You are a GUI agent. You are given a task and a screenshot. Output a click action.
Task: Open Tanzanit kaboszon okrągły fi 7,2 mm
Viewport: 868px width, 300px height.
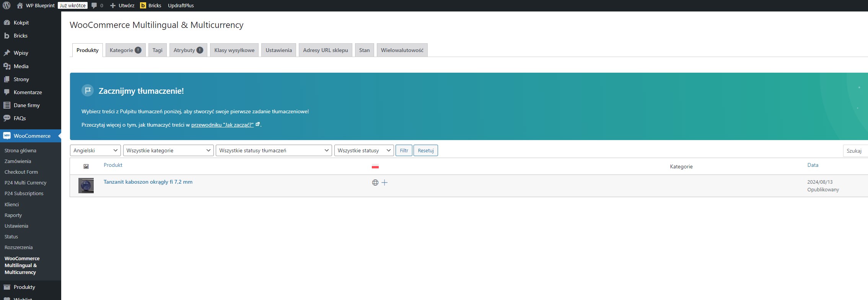pyautogui.click(x=148, y=182)
